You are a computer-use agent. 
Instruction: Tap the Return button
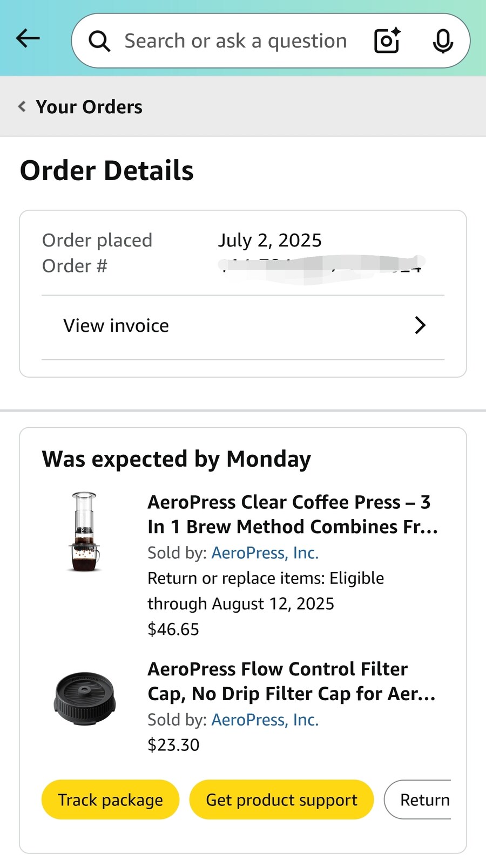pos(418,799)
